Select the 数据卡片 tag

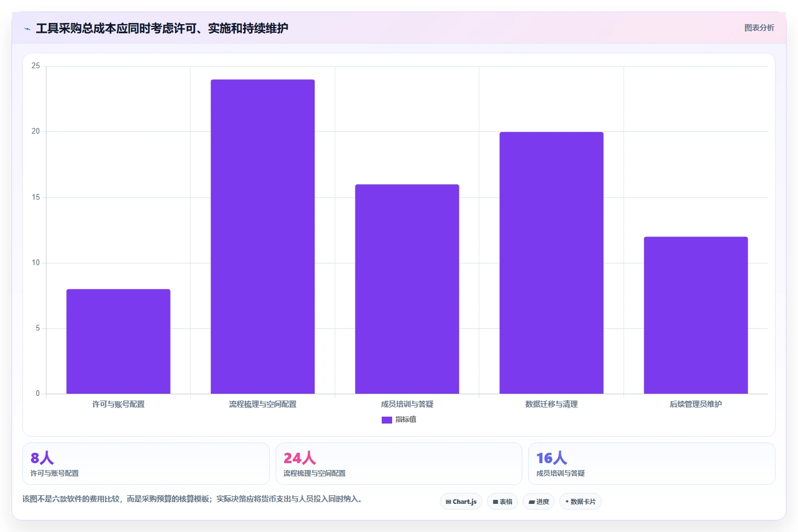click(x=580, y=502)
